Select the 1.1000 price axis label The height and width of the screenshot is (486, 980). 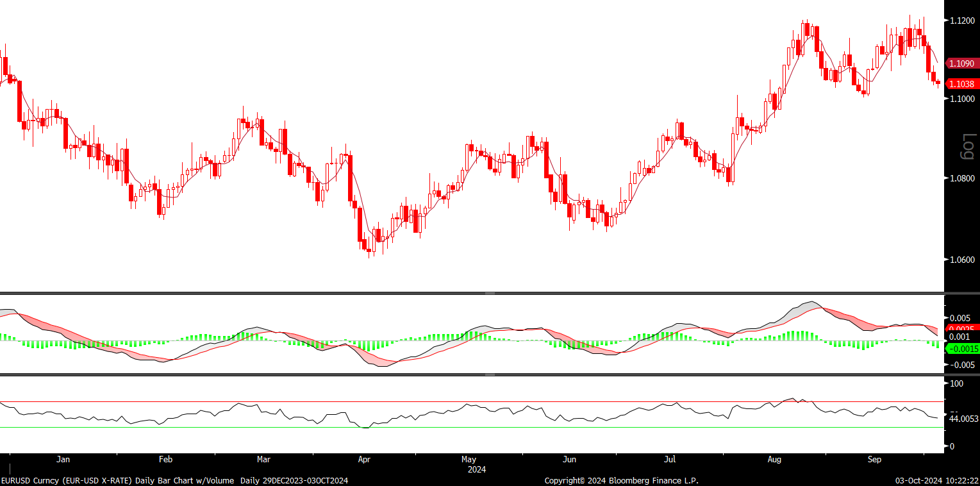coord(961,98)
